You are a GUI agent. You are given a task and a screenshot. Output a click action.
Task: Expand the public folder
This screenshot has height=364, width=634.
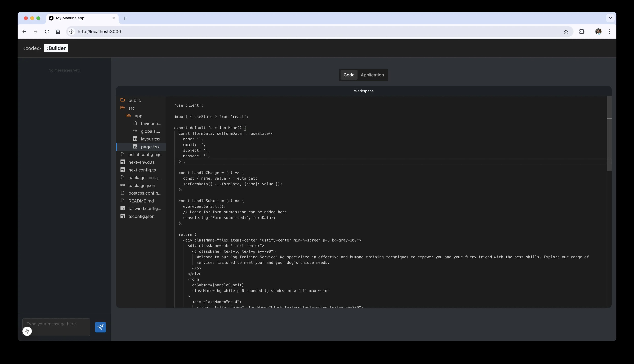141,100
